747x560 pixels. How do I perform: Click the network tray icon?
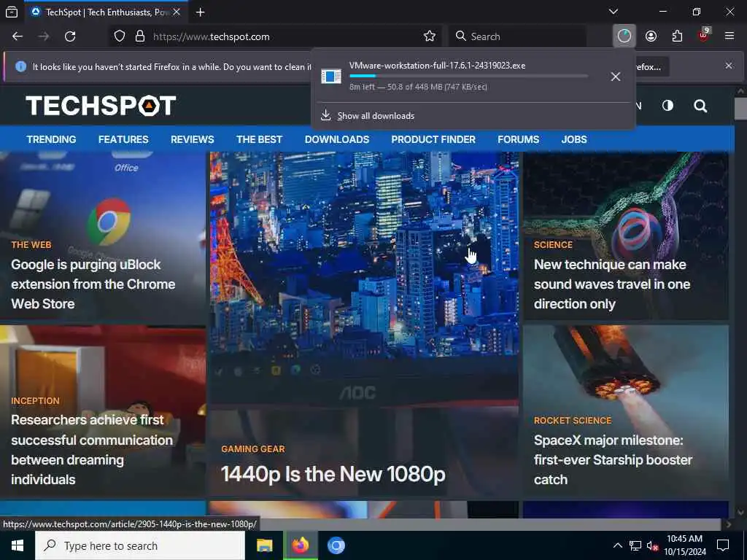[635, 545]
